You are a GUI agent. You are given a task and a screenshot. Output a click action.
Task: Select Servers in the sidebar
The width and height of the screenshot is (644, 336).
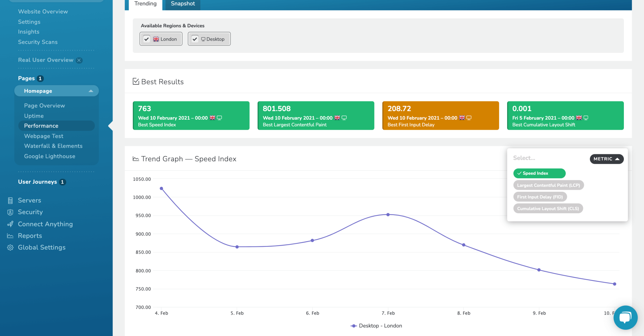pyautogui.click(x=10, y=200)
